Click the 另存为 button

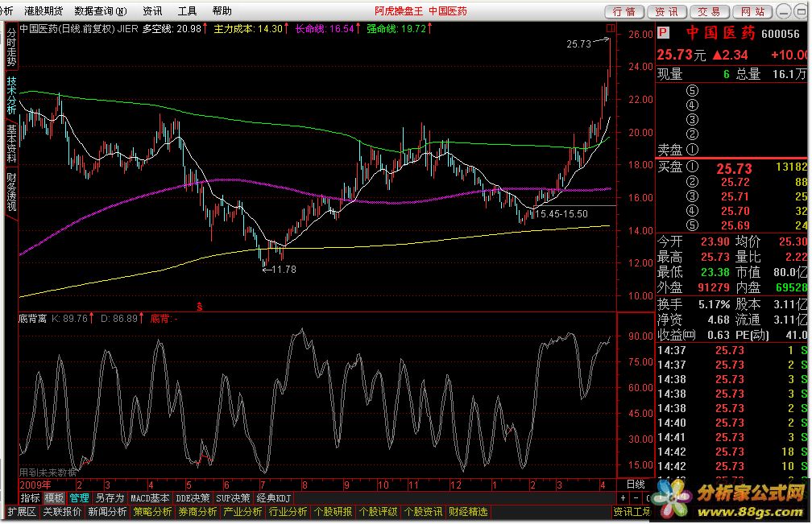point(110,497)
